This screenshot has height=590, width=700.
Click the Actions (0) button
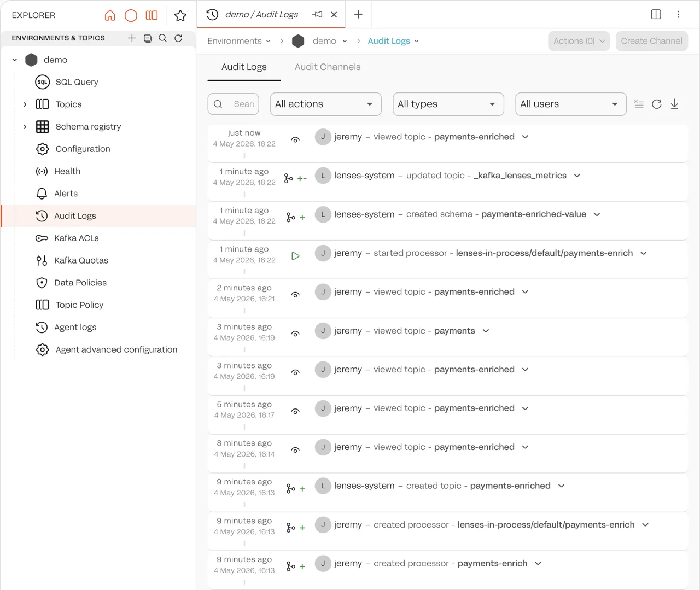579,41
